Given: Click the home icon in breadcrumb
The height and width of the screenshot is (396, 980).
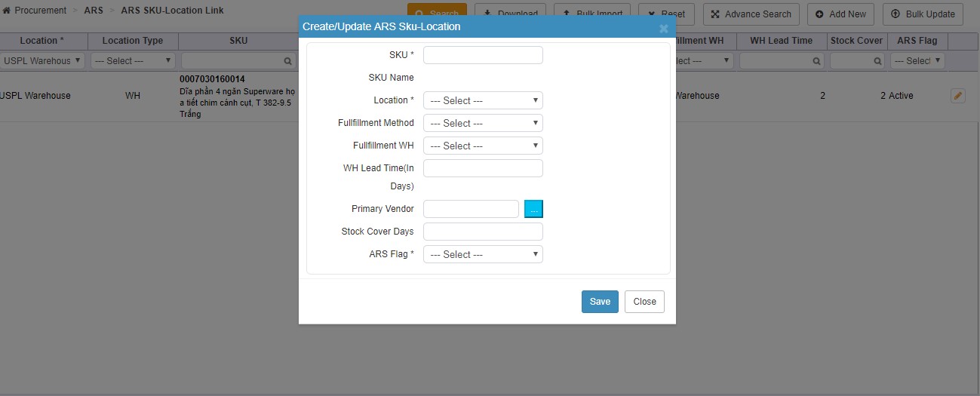Looking at the screenshot, I should (x=7, y=11).
